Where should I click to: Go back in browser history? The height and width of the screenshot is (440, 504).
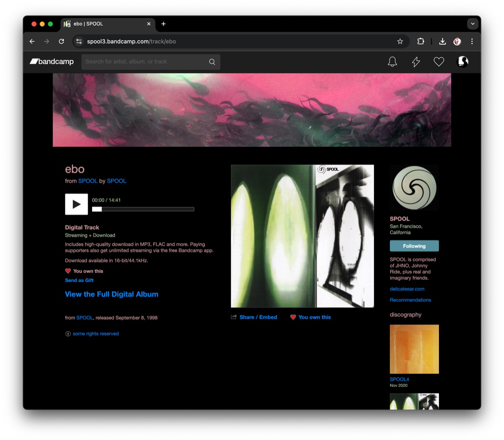pos(32,41)
